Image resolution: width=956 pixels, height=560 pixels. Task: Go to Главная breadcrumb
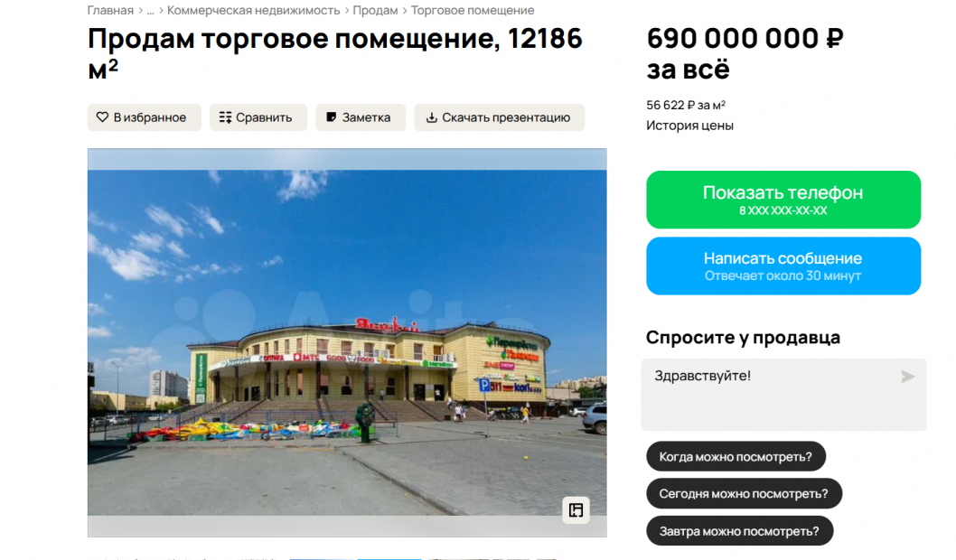point(110,10)
